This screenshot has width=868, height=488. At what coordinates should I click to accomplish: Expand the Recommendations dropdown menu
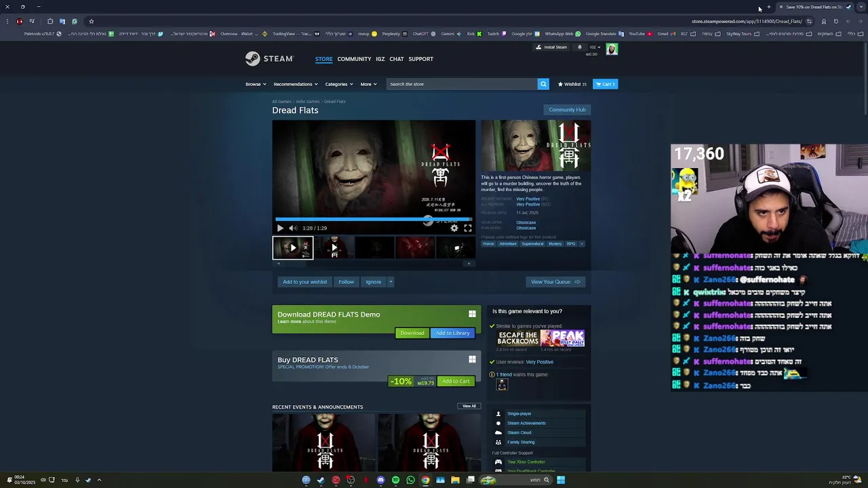pyautogui.click(x=296, y=84)
